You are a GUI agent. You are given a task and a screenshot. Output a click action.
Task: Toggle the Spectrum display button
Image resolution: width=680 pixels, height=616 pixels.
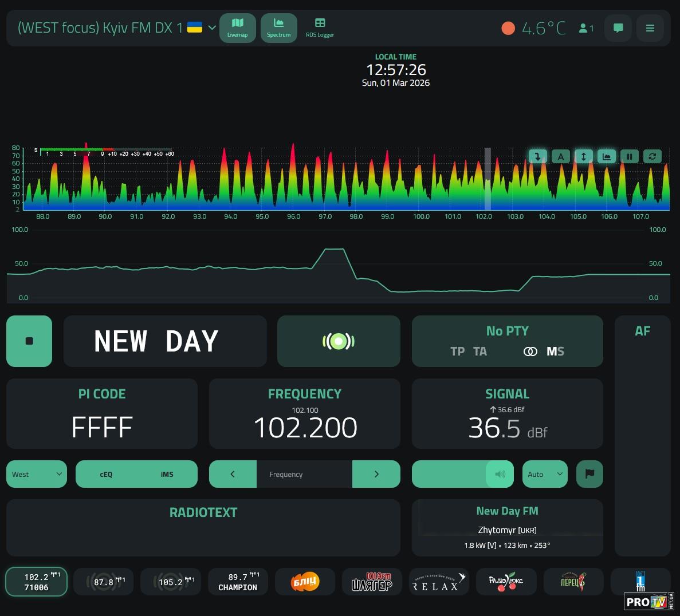click(x=278, y=27)
